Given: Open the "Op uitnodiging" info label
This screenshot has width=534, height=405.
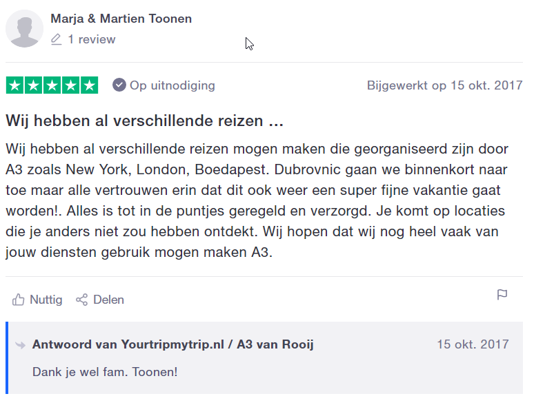Looking at the screenshot, I should [x=172, y=85].
